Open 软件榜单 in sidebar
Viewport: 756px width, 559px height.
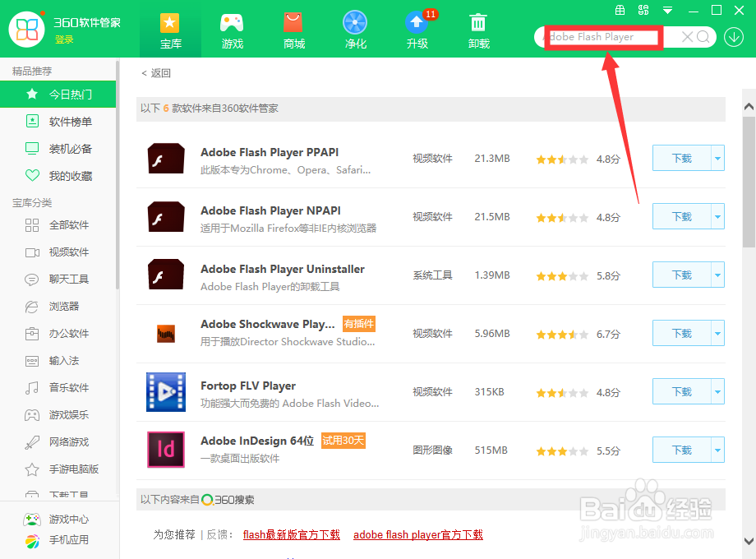coord(58,122)
